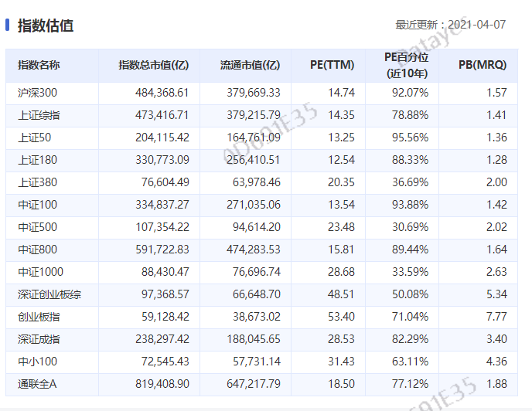
Task: Click the 通联全A index name
Action: coord(37,384)
